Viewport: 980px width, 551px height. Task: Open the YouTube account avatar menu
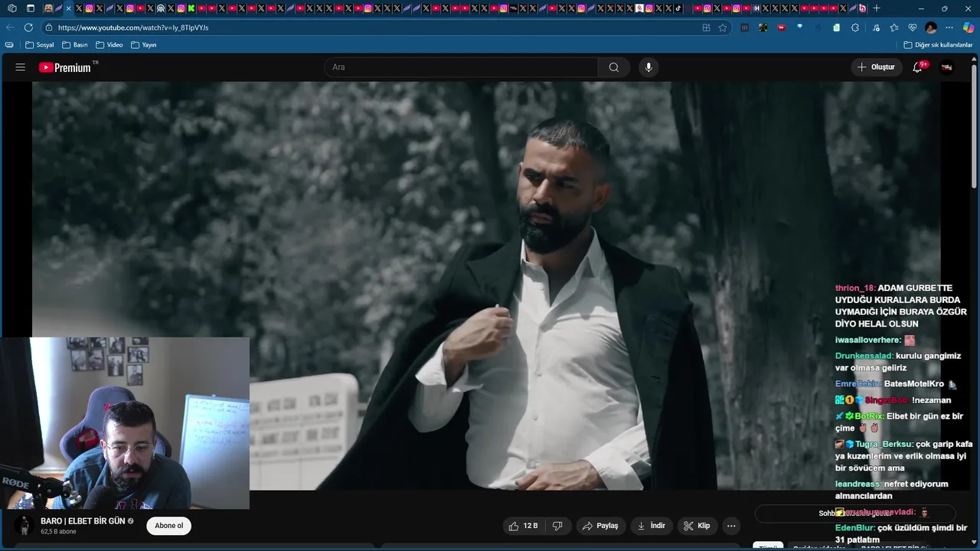coord(947,67)
